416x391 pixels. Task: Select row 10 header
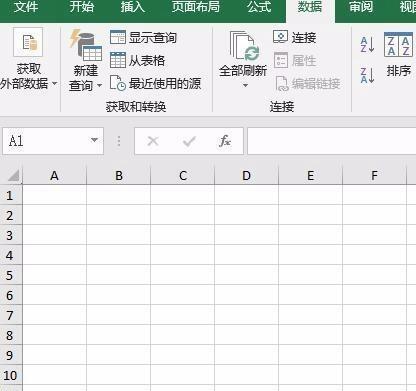11,375
